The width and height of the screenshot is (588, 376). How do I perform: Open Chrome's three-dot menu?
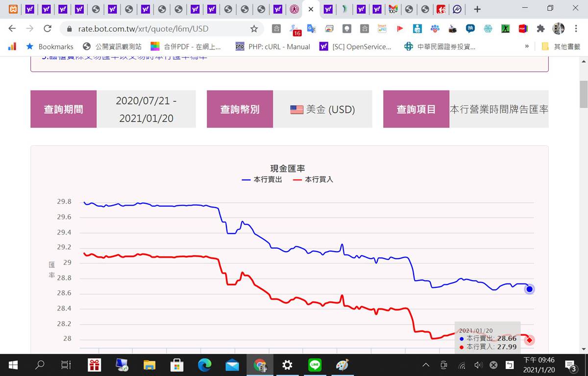tap(576, 29)
